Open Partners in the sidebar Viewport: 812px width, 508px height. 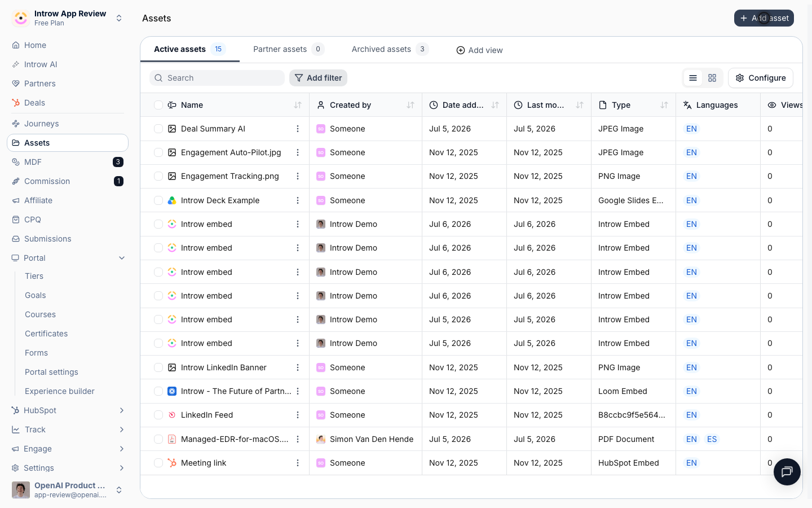pos(68,84)
